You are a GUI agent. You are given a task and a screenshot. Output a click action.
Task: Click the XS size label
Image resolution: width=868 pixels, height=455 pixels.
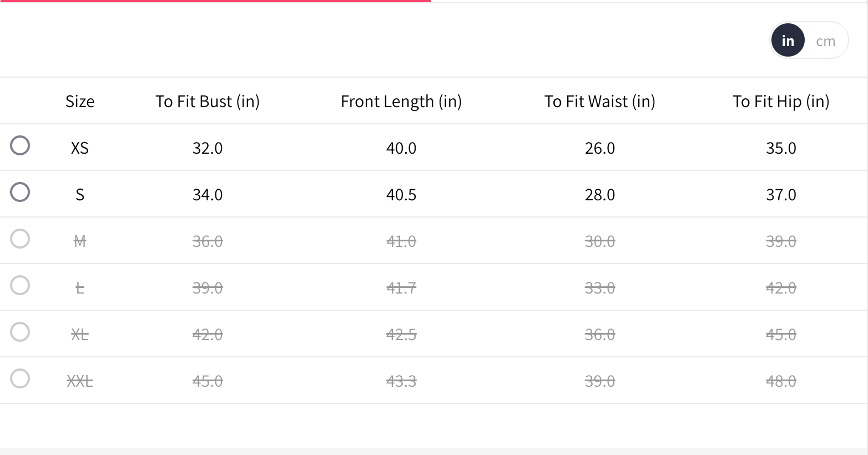click(x=80, y=148)
